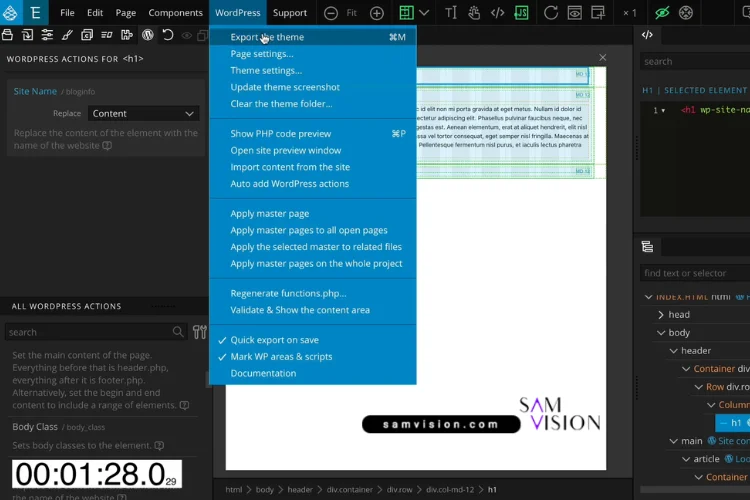Open visual helpers dropdown arrow
This screenshot has width=750, height=500.
pyautogui.click(x=424, y=13)
